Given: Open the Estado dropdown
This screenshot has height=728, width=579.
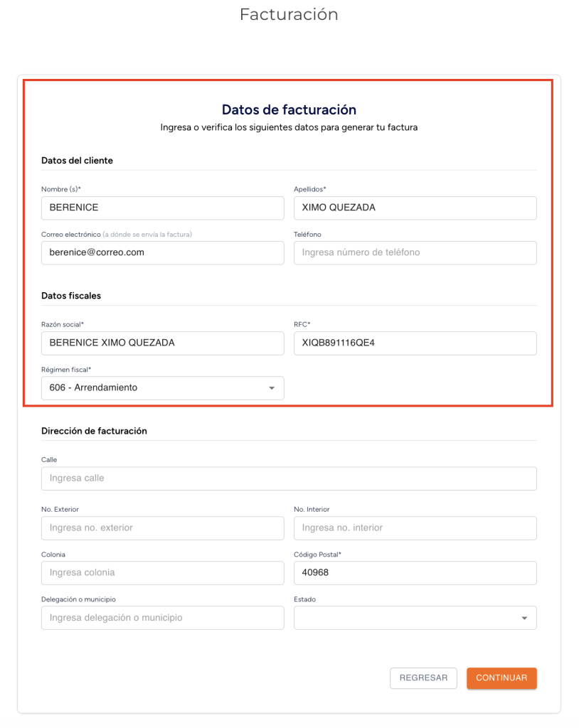Looking at the screenshot, I should click(415, 618).
